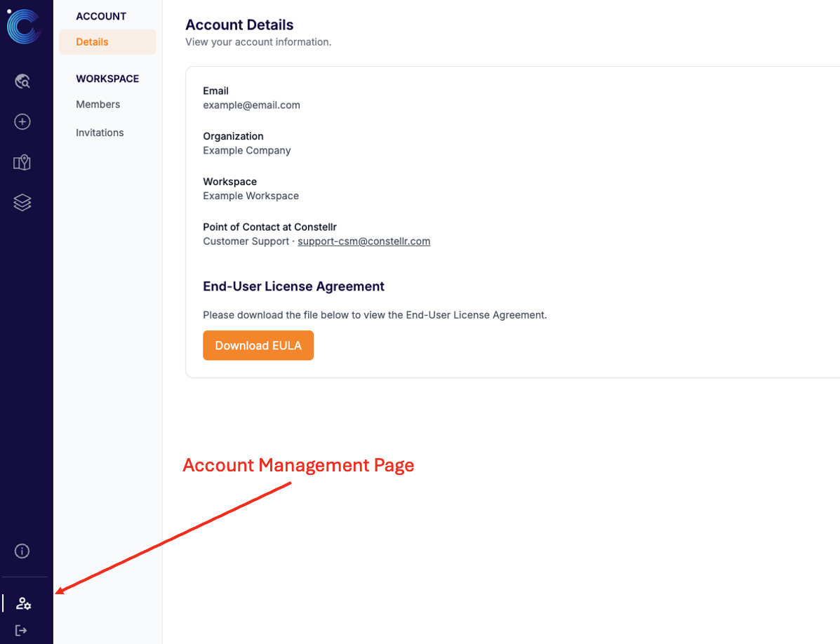Click the log out icon
Viewport: 840px width, 644px height.
22,630
